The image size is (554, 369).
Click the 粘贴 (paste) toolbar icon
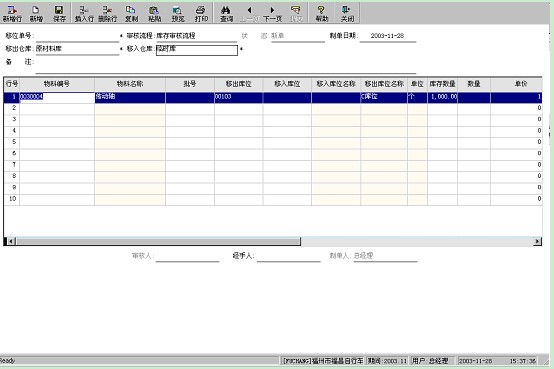pyautogui.click(x=154, y=13)
